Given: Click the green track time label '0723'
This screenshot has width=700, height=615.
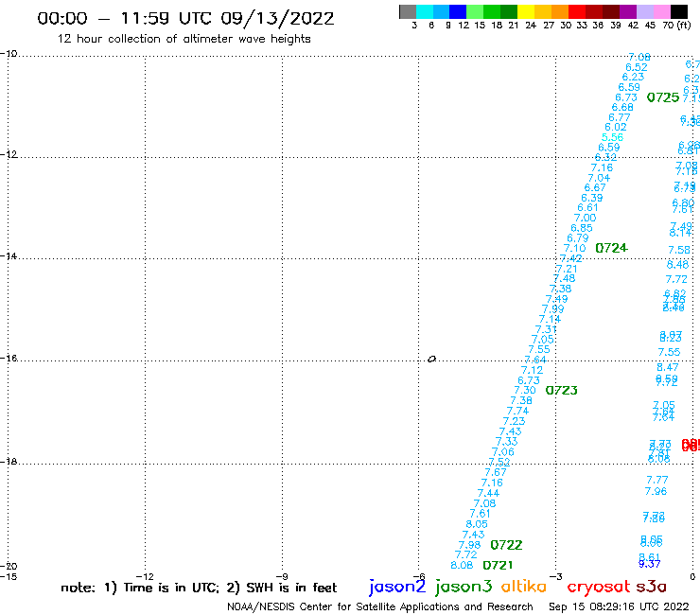Looking at the screenshot, I should click(562, 391).
